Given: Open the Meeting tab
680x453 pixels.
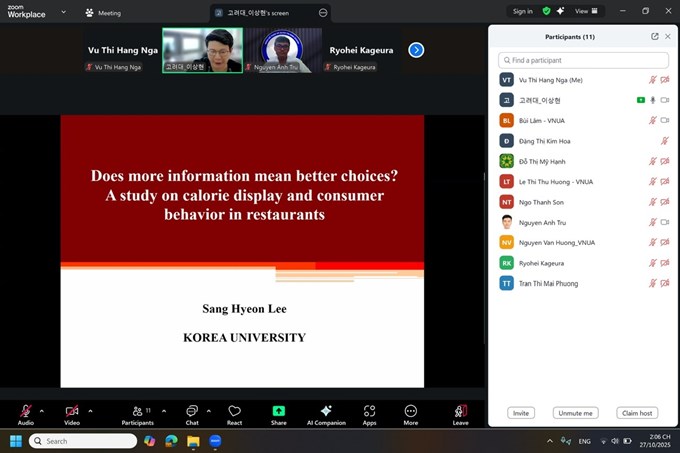Looking at the screenshot, I should click(103, 13).
